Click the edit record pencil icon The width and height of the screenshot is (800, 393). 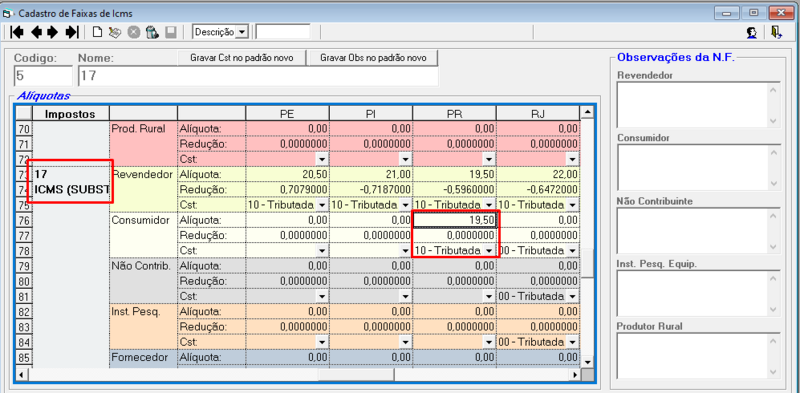point(115,32)
